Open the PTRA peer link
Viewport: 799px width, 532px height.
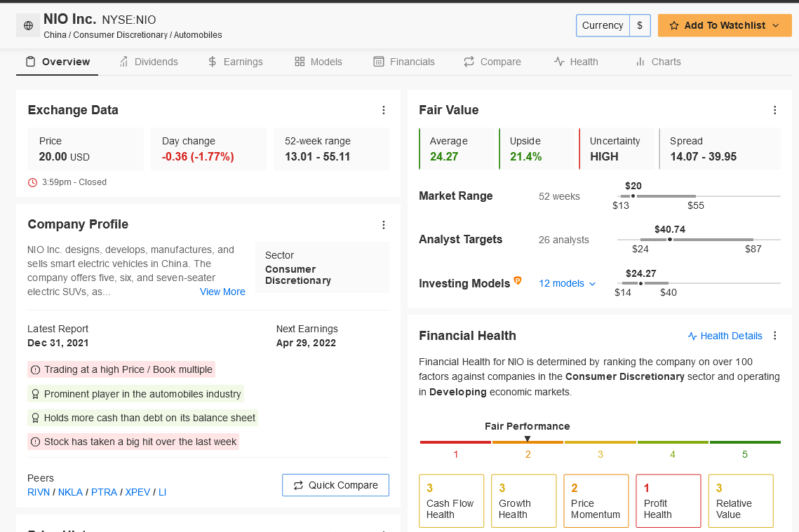click(x=104, y=492)
